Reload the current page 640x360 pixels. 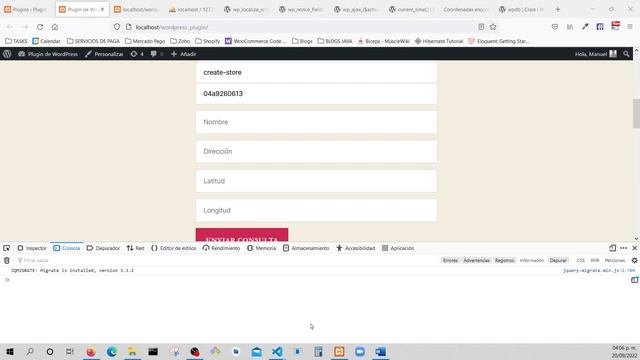pyautogui.click(x=40, y=27)
